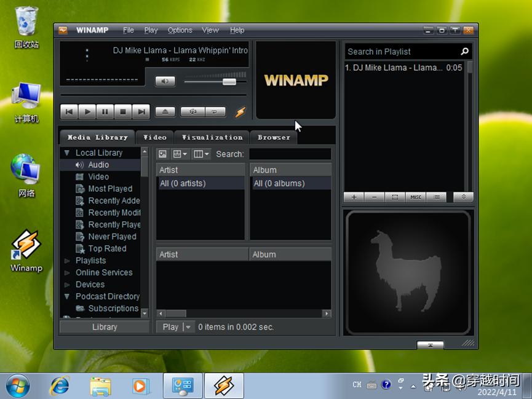Open the Windows Start button
Viewport: 532px width, 399px height.
coord(17,386)
